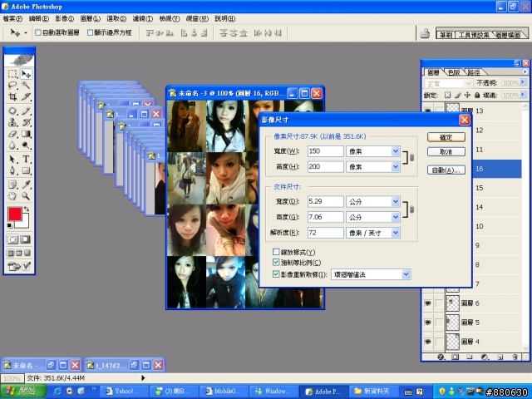Open resolution unit dropdown

point(396,233)
